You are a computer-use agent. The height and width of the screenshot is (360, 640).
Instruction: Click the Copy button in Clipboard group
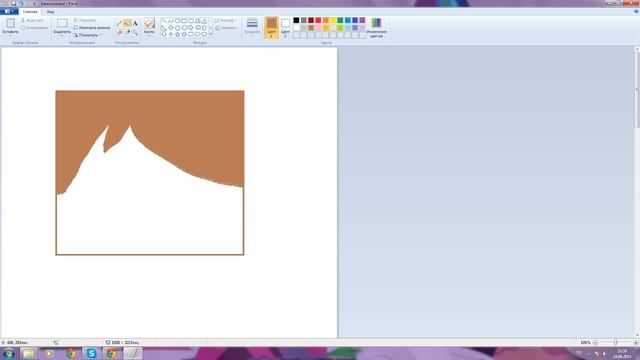34,28
